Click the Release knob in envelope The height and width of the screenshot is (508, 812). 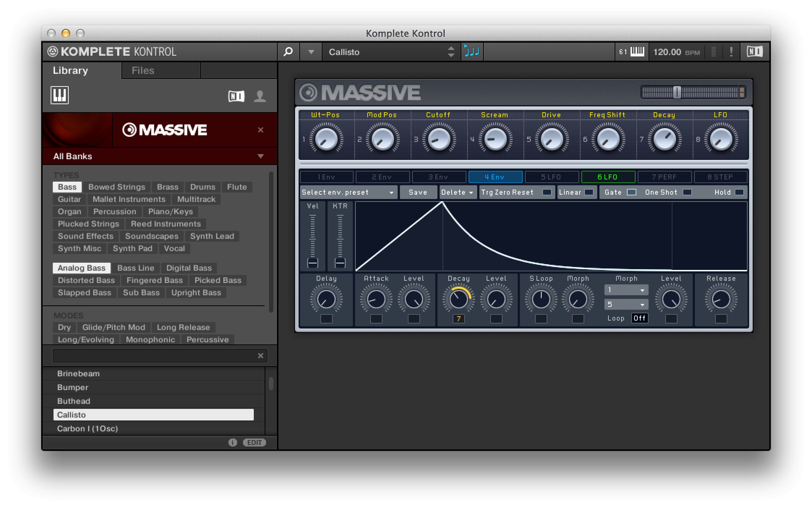tap(721, 299)
